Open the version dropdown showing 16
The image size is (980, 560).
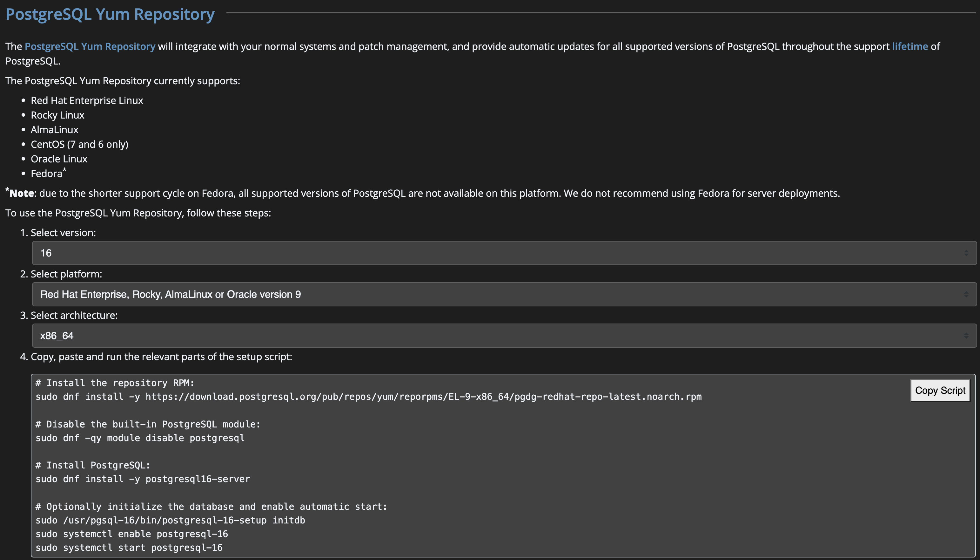500,253
